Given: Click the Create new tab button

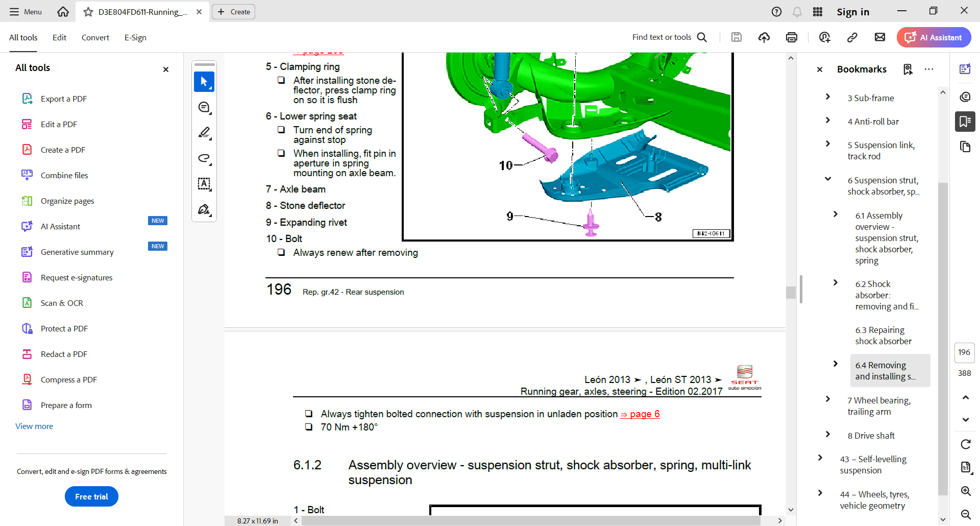Looking at the screenshot, I should point(234,12).
